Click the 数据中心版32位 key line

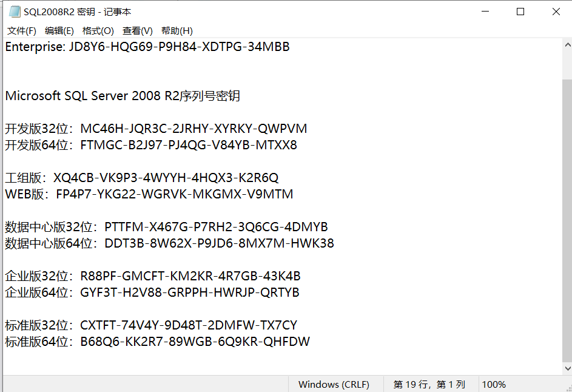(166, 227)
